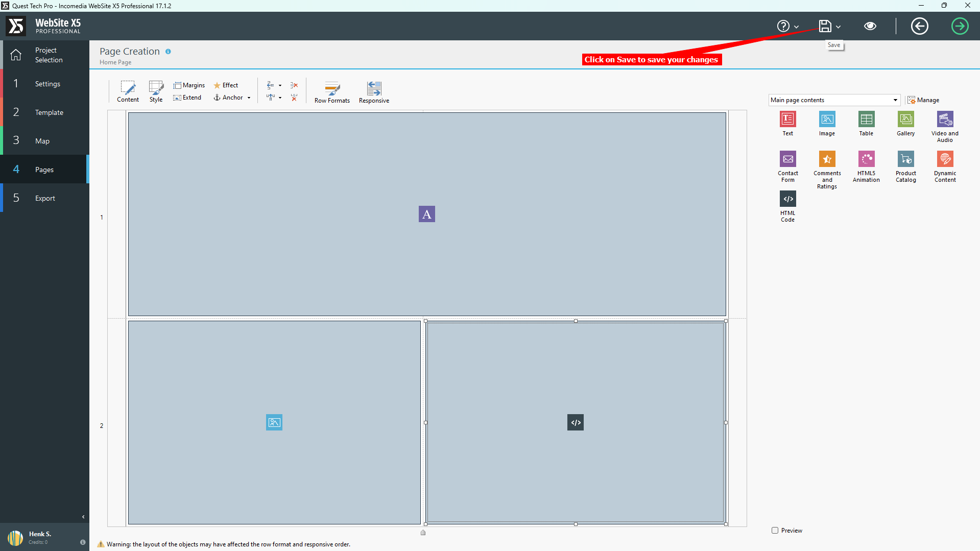The image size is (980, 551).
Task: Click the WebSite X5 logo
Action: pyautogui.click(x=43, y=26)
